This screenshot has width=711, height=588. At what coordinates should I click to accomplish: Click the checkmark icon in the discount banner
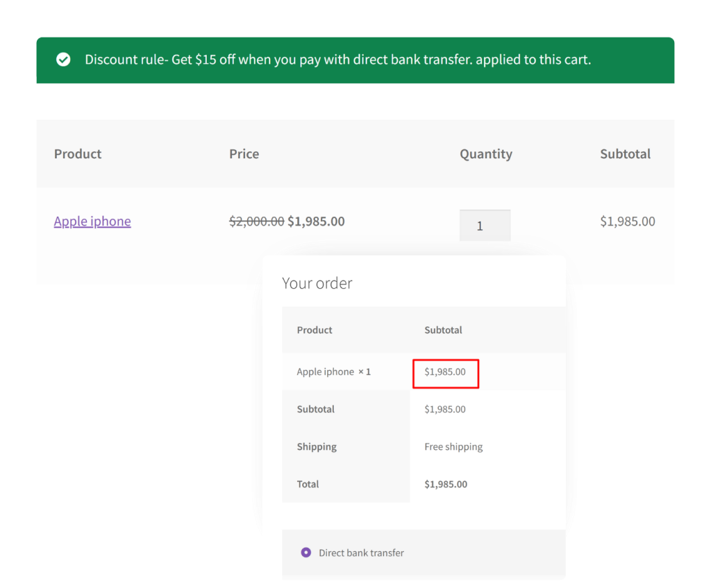(63, 60)
